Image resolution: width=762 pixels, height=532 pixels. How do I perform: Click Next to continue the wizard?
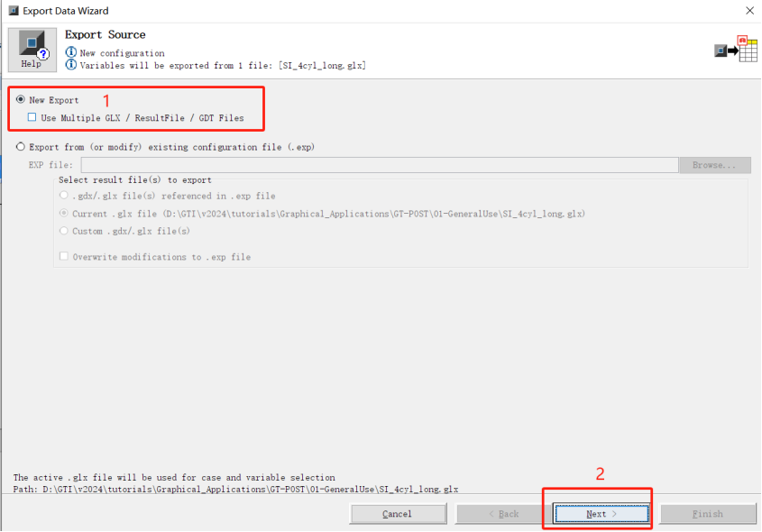pos(601,514)
